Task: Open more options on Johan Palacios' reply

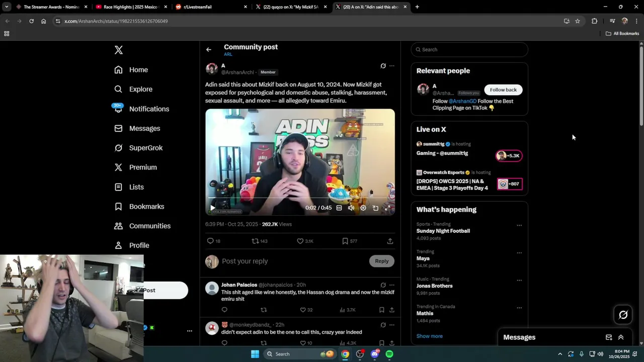Action: (x=392, y=285)
